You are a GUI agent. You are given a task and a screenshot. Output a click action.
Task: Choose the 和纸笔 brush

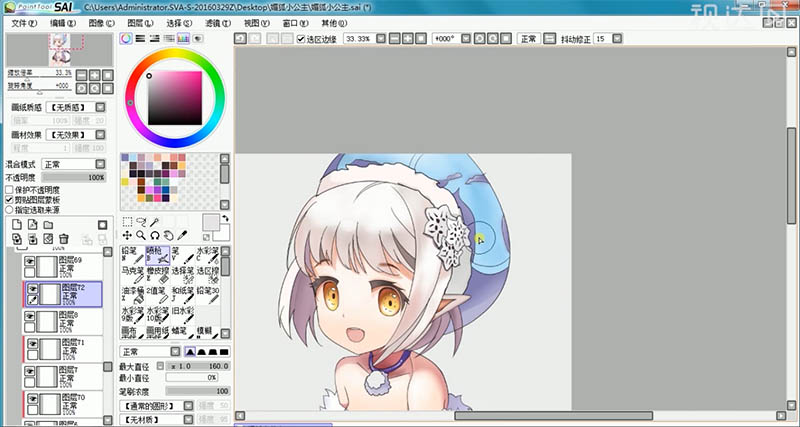point(183,295)
